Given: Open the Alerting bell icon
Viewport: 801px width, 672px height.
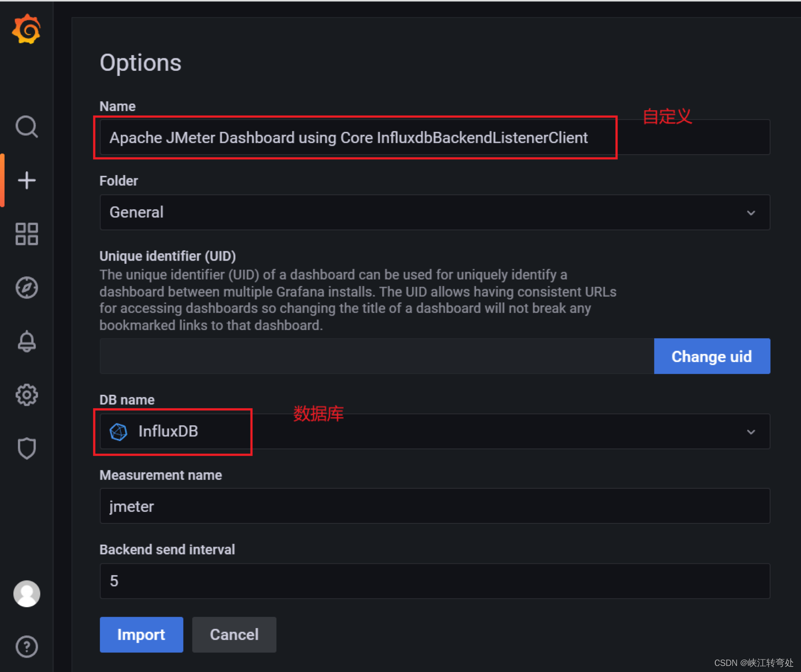Looking at the screenshot, I should tap(26, 342).
